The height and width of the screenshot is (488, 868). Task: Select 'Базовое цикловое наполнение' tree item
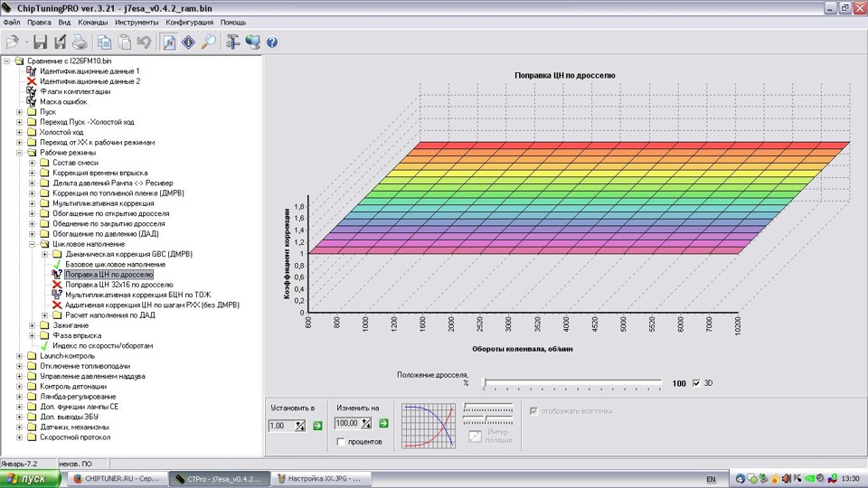point(115,264)
